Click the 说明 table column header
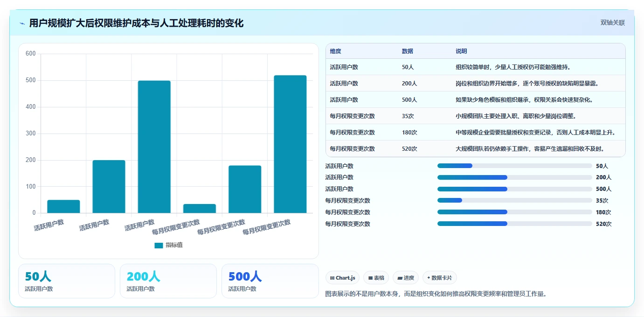This screenshot has height=317, width=644. point(461,51)
